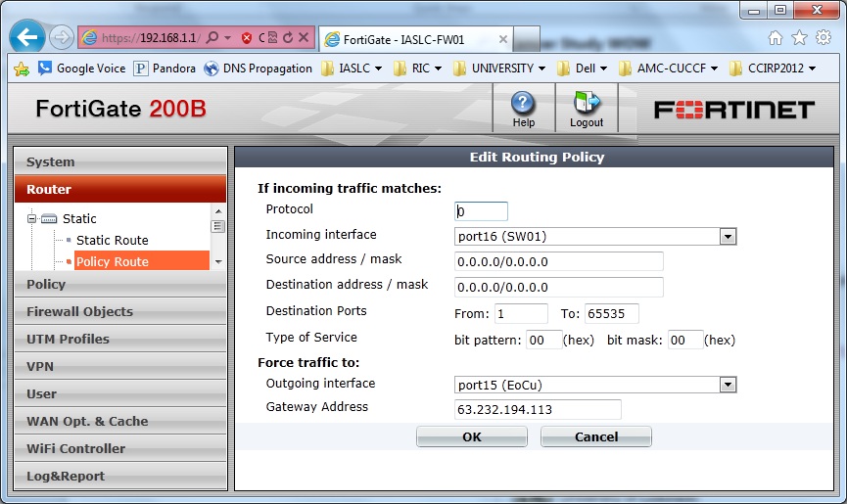Click the FortiGate Logout icon
Screen dimensions: 847x504
[587, 110]
